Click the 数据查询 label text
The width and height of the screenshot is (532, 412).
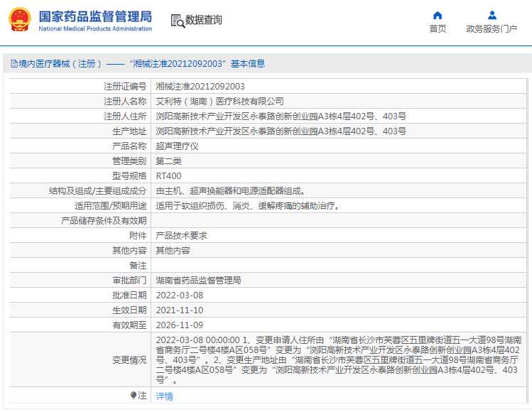point(204,20)
